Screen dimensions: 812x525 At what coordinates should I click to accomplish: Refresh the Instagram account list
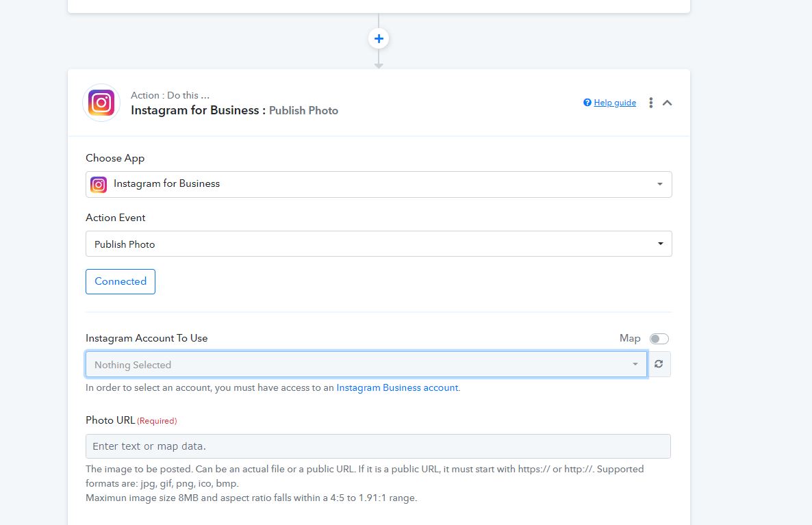click(659, 364)
